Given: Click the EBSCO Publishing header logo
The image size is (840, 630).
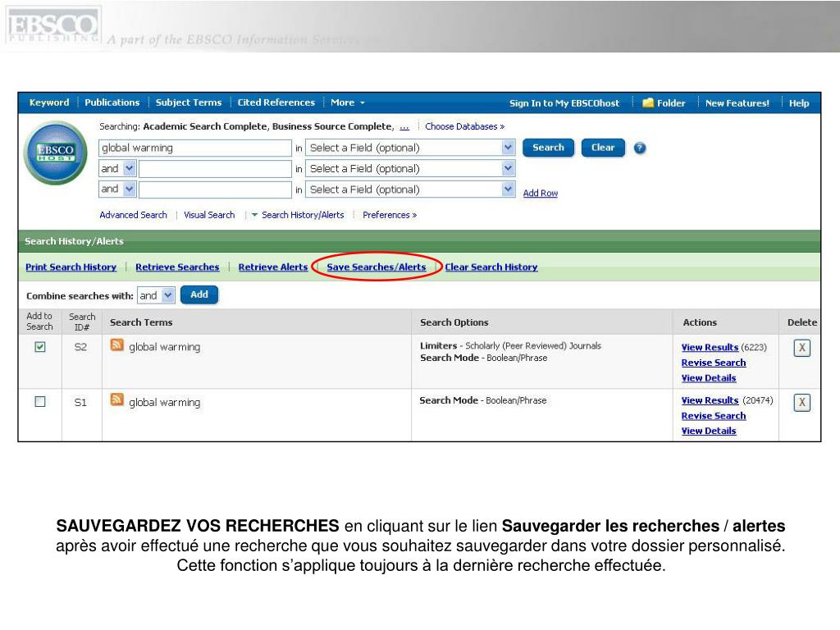Looking at the screenshot, I should point(53,26).
